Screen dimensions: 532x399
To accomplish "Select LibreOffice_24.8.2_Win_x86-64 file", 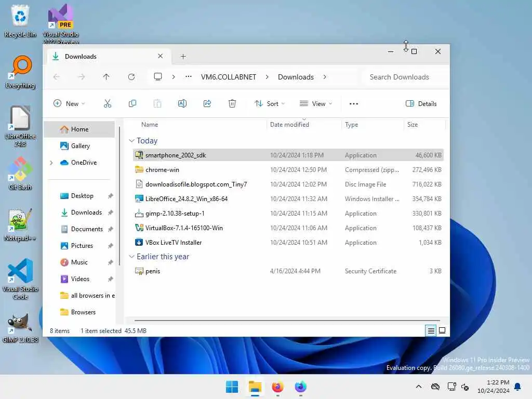I will click(288, 199).
